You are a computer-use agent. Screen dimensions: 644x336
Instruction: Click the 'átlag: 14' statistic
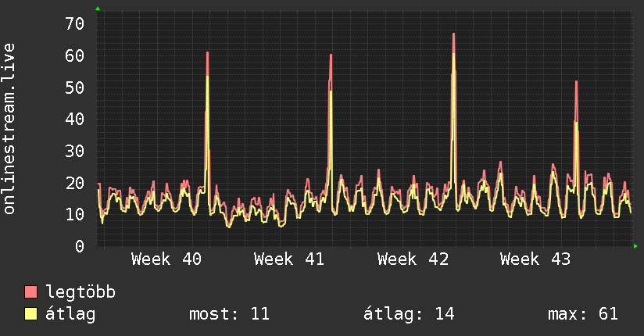point(409,314)
